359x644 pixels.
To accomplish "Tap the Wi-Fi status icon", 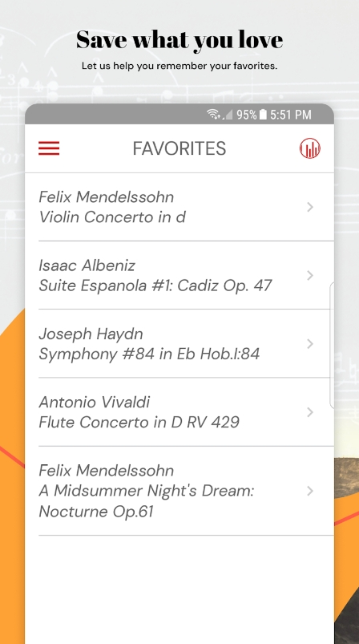I will (x=213, y=114).
